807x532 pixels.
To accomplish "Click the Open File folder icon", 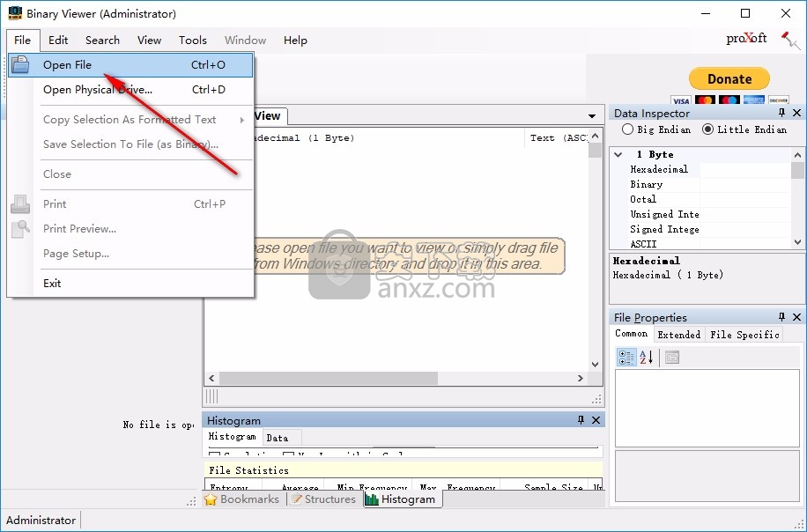I will click(x=20, y=65).
